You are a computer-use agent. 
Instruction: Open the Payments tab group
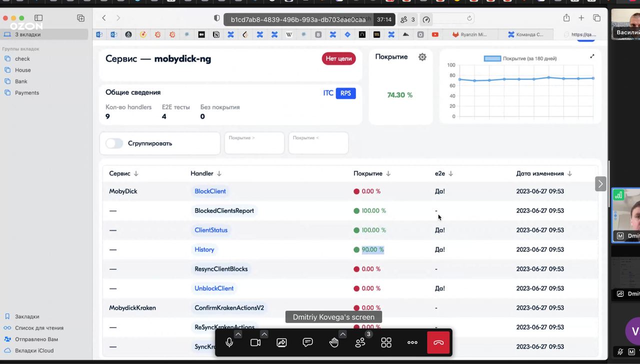[x=26, y=93]
